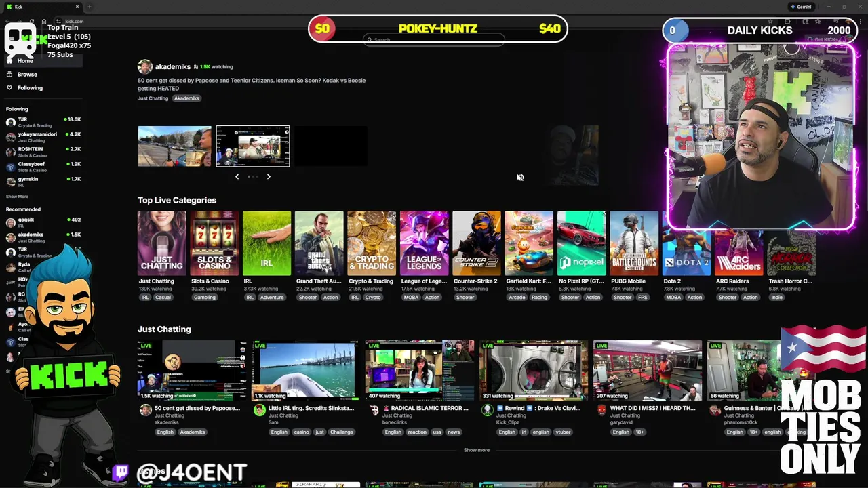The image size is (868, 488).
Task: Select the highlighted akademiks carousel thumbnail
Action: point(253,146)
